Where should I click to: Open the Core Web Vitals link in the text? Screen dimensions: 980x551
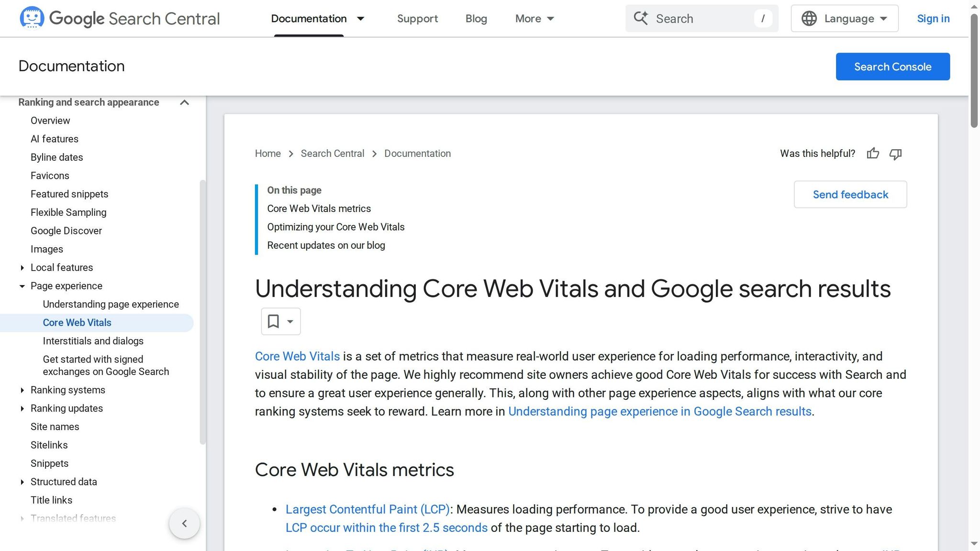click(x=297, y=356)
